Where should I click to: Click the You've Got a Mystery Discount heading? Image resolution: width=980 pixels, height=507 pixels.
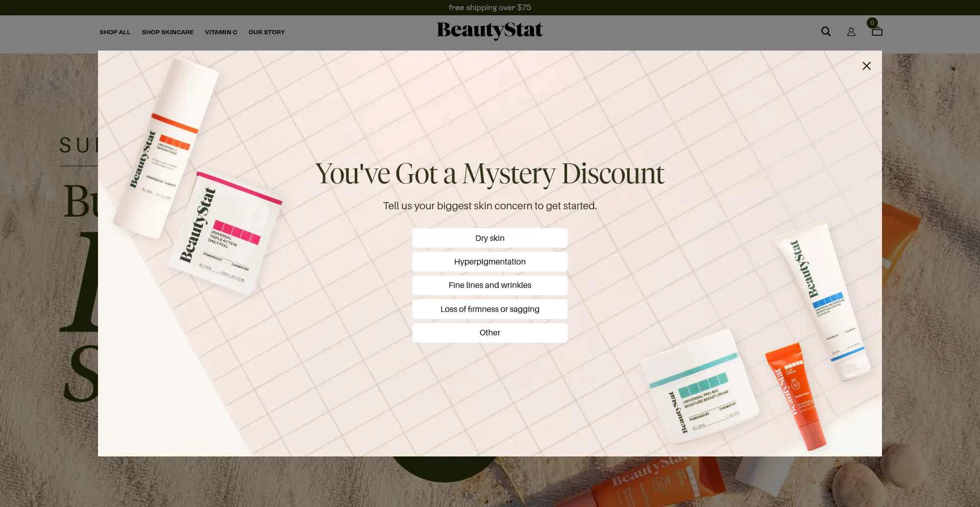[x=490, y=174]
